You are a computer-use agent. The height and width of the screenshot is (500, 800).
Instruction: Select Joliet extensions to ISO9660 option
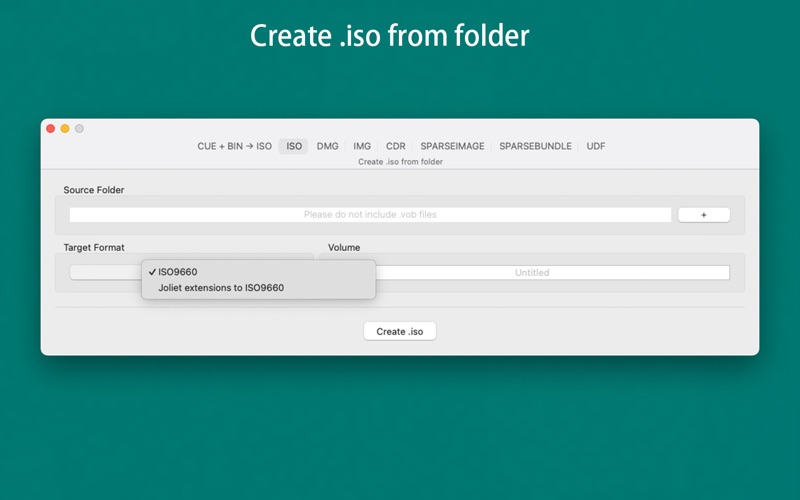click(259, 288)
